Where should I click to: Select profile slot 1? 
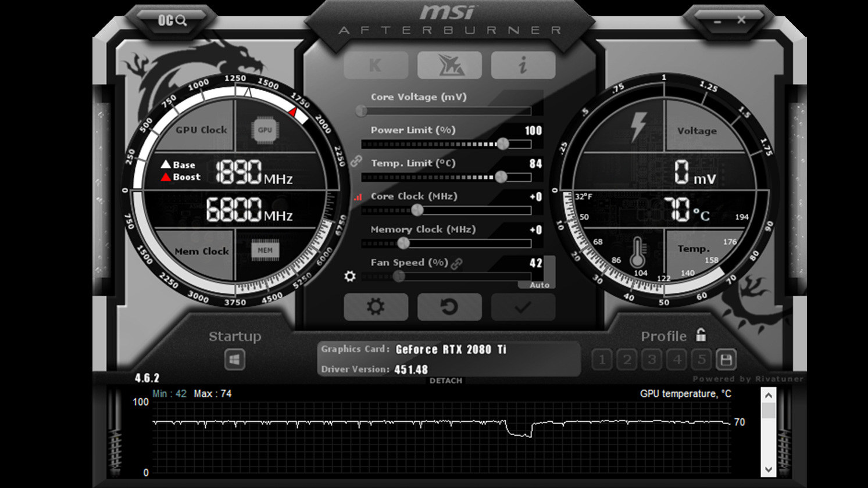point(602,360)
